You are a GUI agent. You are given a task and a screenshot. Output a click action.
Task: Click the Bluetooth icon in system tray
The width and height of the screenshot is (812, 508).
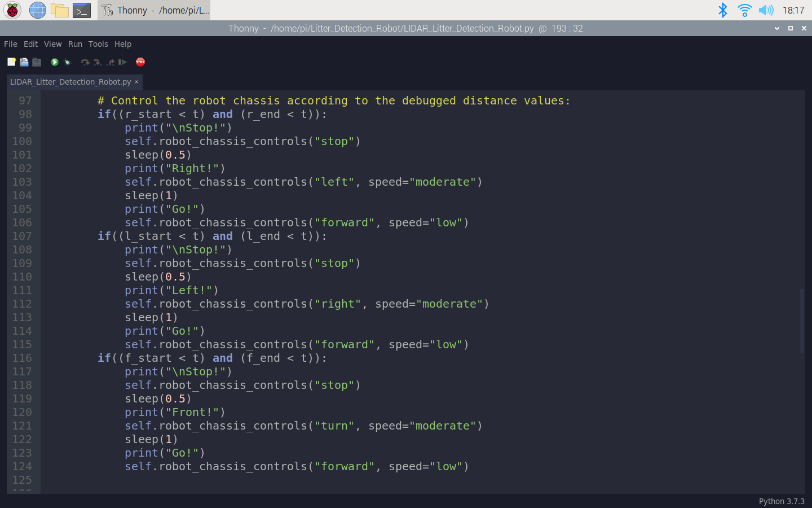[x=722, y=10]
